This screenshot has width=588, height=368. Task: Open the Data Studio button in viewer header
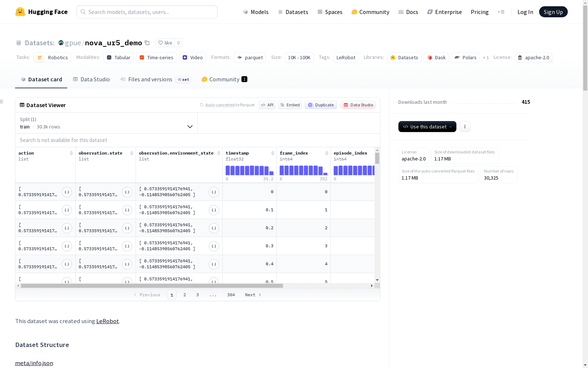[x=358, y=105]
